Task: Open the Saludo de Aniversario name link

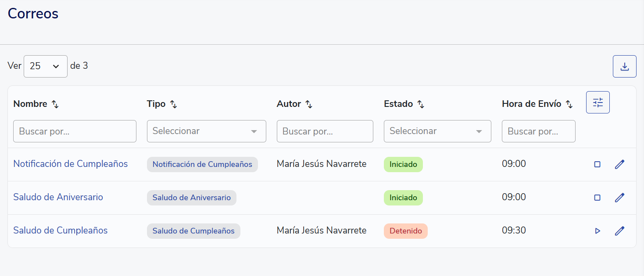Action: coord(58,197)
